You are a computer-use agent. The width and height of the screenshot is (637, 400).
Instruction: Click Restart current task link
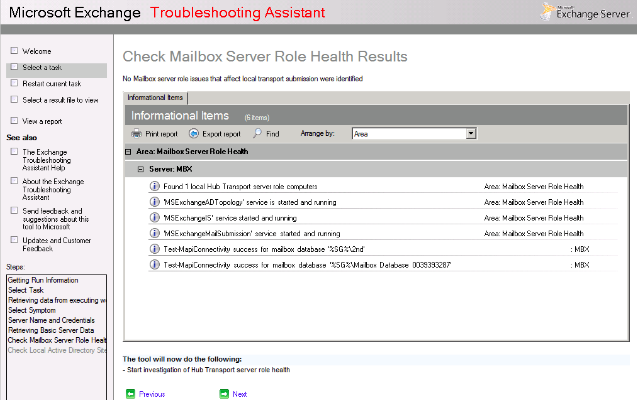52,84
